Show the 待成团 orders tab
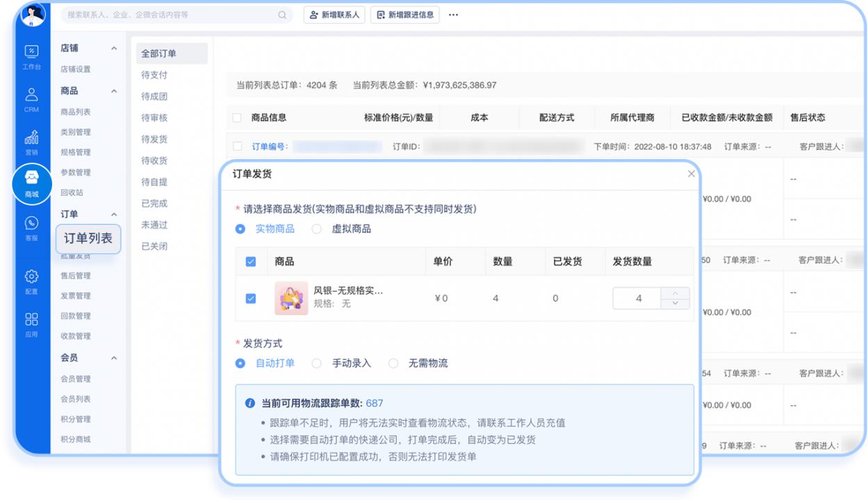Viewport: 868px width, 503px height. [154, 97]
